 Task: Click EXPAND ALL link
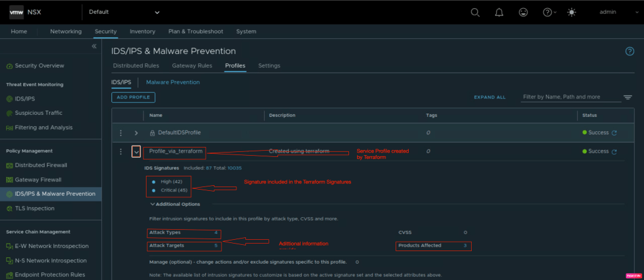pos(489,97)
